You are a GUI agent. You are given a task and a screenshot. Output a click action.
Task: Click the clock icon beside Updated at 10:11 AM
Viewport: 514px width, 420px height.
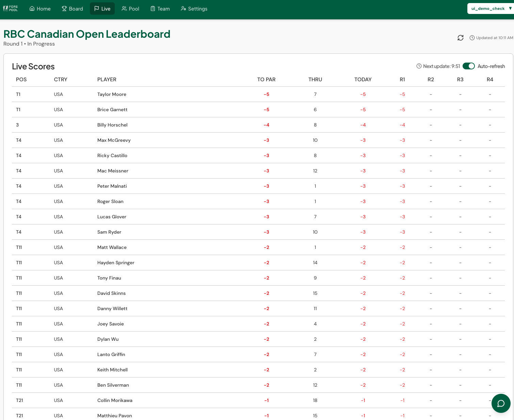click(472, 38)
